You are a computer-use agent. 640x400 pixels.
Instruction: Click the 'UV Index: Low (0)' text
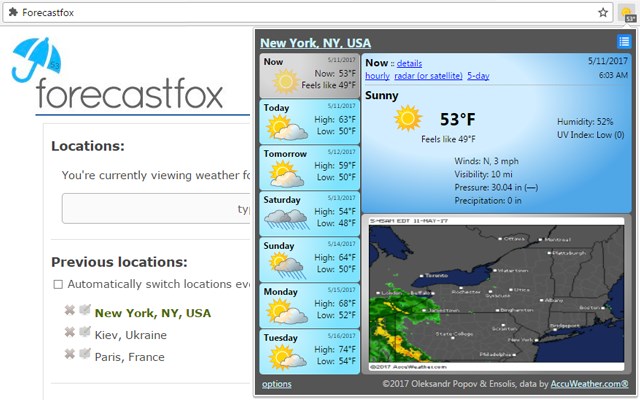tap(591, 135)
